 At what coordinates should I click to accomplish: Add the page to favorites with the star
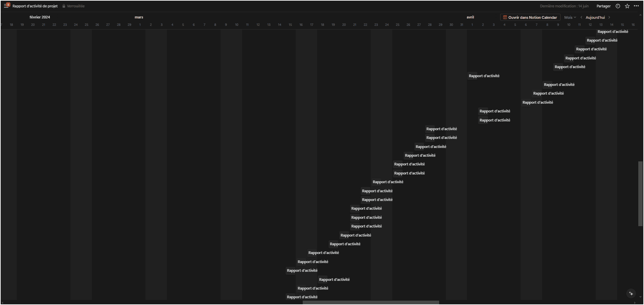[x=627, y=6]
